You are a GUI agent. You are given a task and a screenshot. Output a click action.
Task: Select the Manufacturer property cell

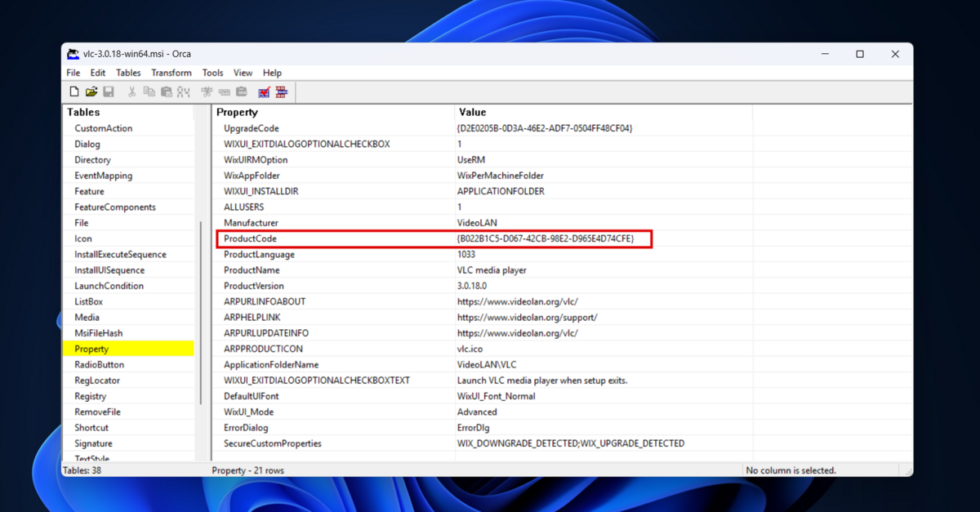point(251,223)
